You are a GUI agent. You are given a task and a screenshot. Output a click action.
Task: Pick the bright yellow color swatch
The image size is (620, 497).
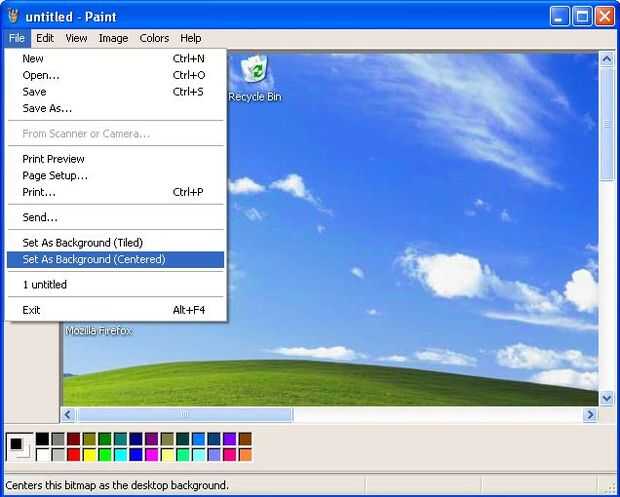click(x=89, y=455)
